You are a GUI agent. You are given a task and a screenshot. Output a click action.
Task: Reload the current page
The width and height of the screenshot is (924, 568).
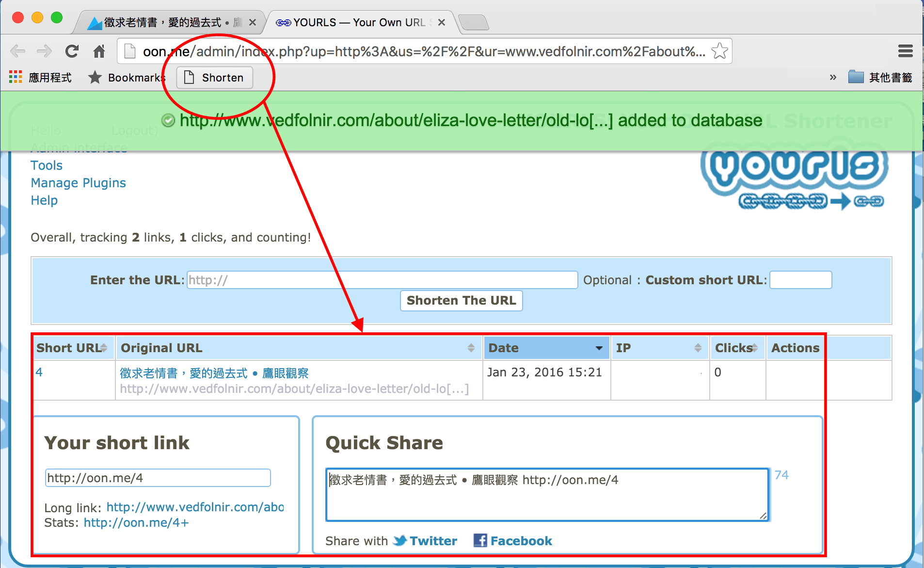coord(72,51)
